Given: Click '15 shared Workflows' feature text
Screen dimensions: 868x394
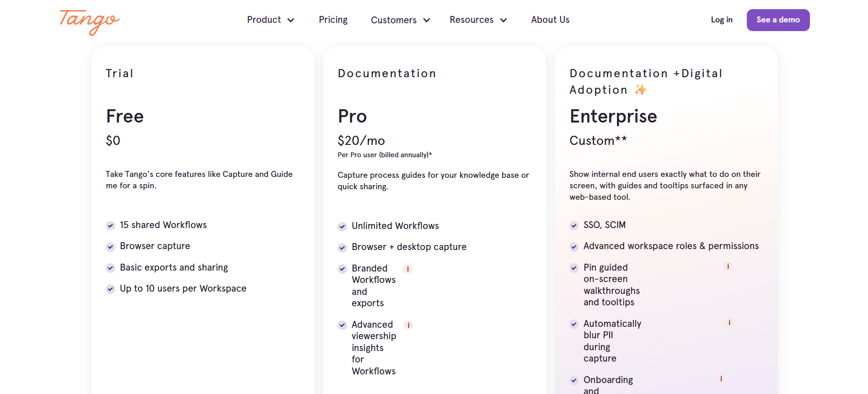Looking at the screenshot, I should coord(163,225).
